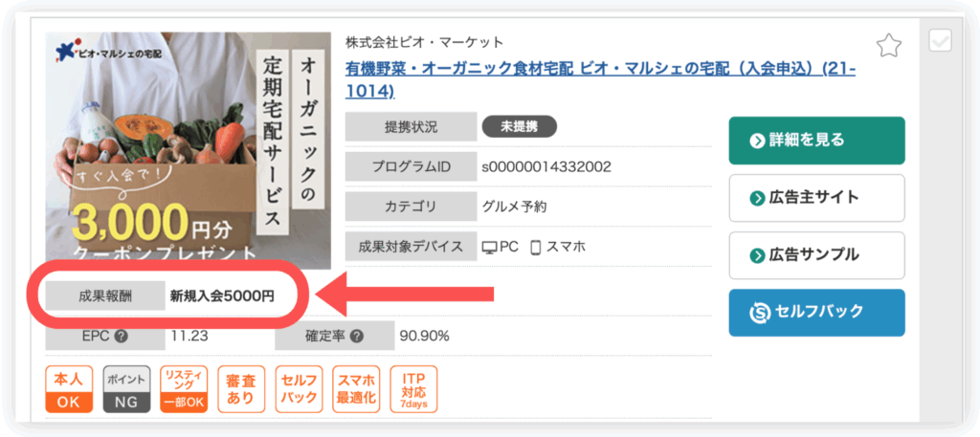Click the ITP対応 7days badge icon
This screenshot has width=980, height=437.
(x=413, y=389)
